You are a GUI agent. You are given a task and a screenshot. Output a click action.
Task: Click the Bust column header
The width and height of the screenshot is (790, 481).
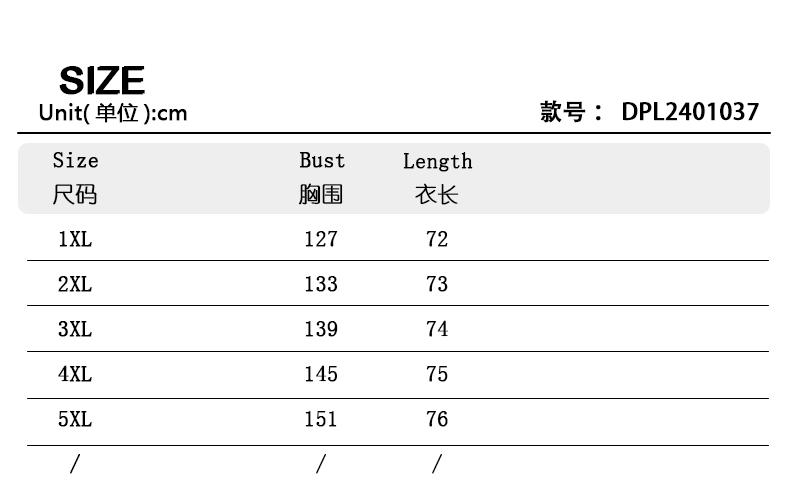tap(322, 160)
